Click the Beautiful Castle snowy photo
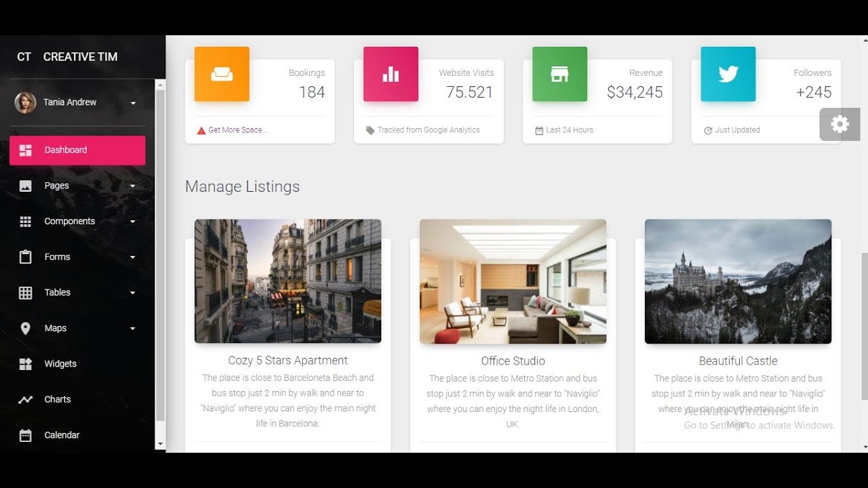This screenshot has height=488, width=868. coord(738,281)
